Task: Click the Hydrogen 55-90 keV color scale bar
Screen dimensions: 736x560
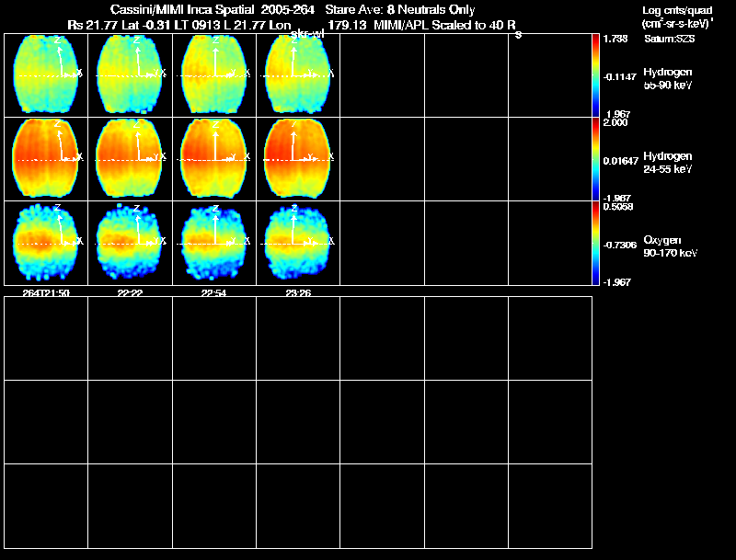Action: (595, 75)
